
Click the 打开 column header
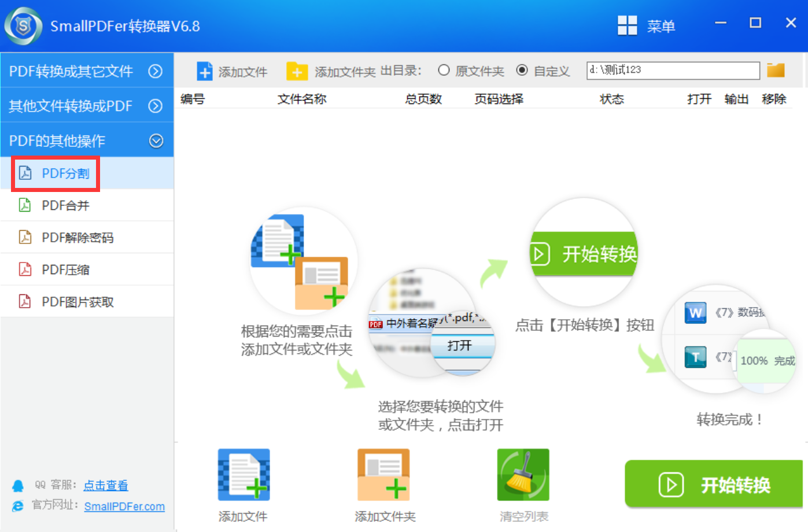coord(699,99)
